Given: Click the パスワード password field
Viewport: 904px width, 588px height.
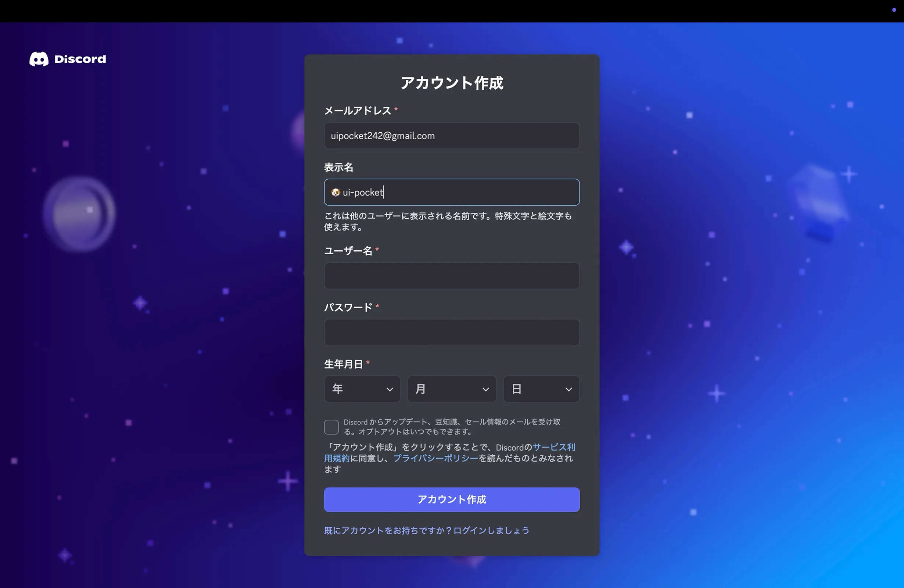Looking at the screenshot, I should [x=452, y=332].
